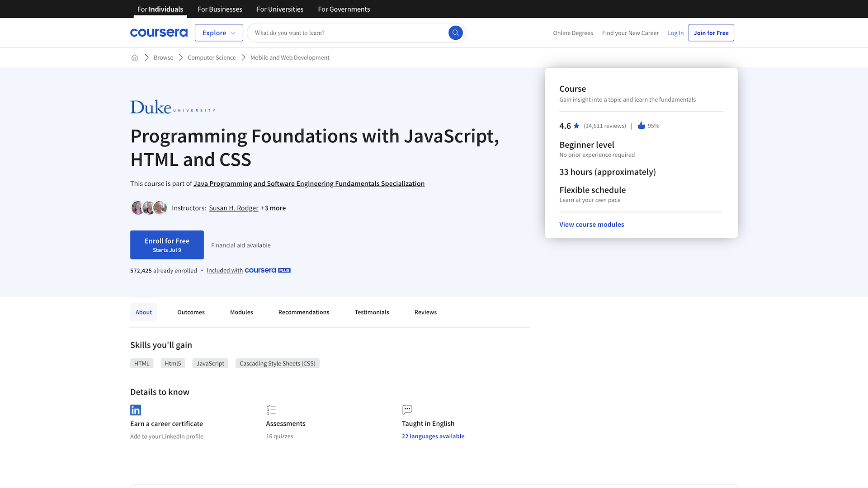Click the Coursera Plus logo
The image size is (868, 488).
(268, 270)
